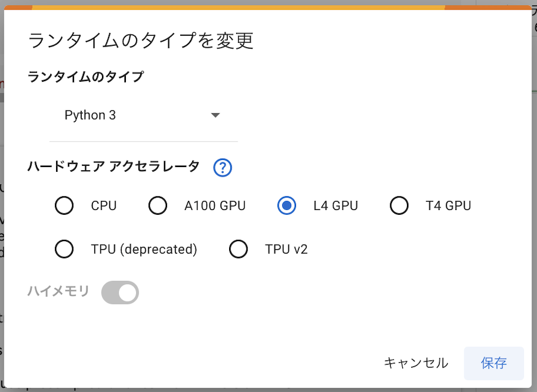
Task: Click the T4 GPU label text
Action: 447,205
